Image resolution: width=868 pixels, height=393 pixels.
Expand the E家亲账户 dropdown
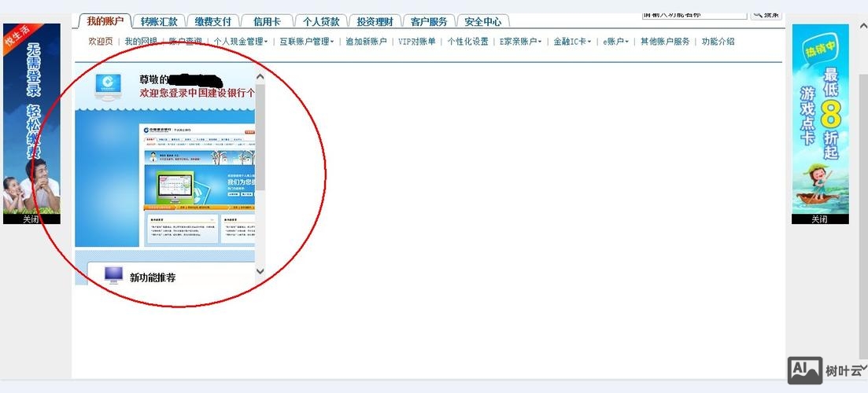[x=520, y=42]
